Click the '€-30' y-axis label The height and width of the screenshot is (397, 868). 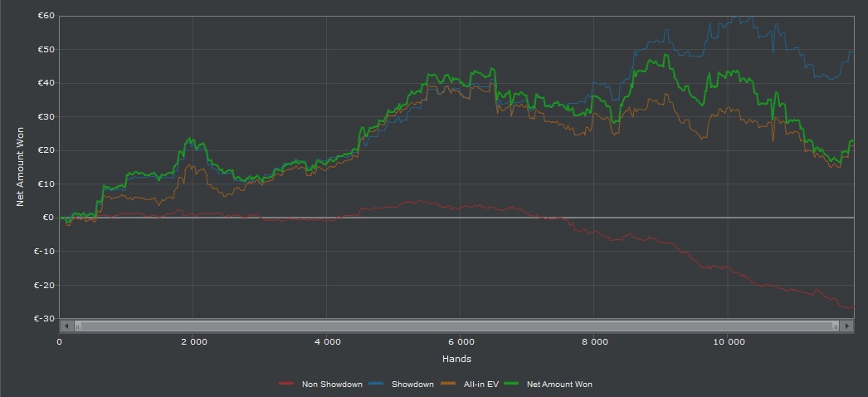click(44, 318)
